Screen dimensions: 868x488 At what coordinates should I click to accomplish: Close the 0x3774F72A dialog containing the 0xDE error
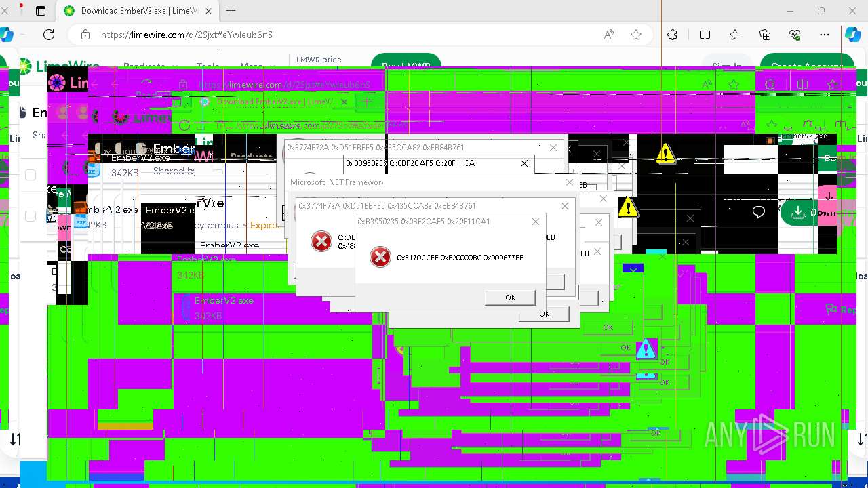point(565,206)
